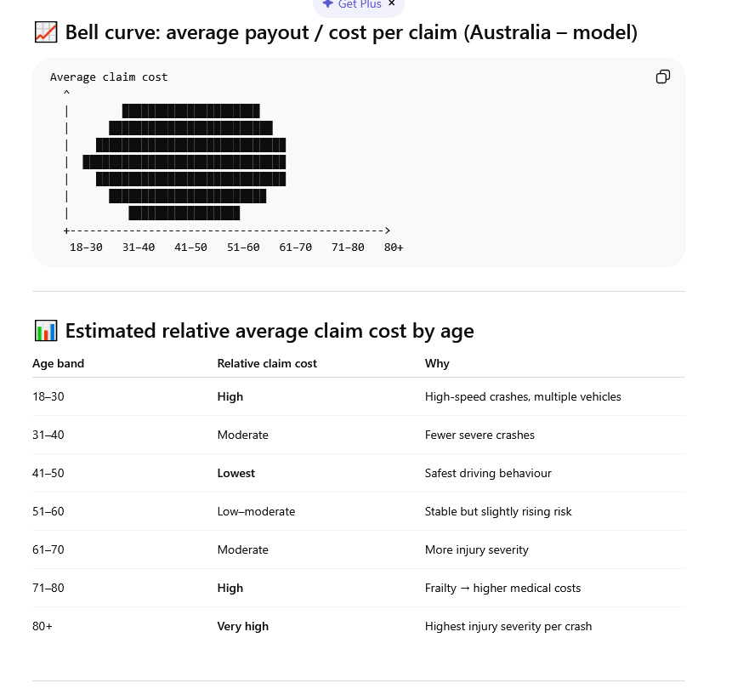Click the bar chart emoji beside Estimated heading

[x=45, y=330]
